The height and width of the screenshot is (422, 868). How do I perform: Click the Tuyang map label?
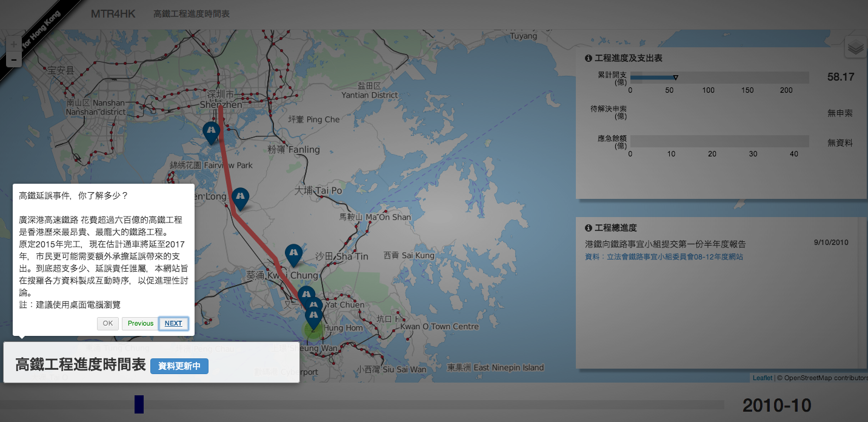(524, 36)
